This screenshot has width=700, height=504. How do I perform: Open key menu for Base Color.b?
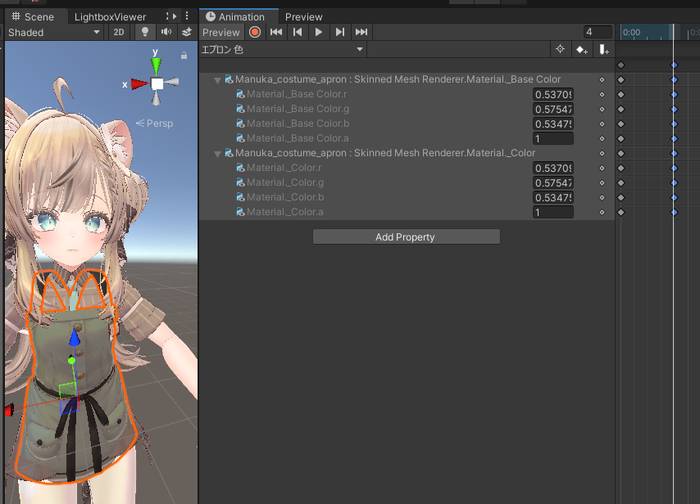tap(602, 124)
